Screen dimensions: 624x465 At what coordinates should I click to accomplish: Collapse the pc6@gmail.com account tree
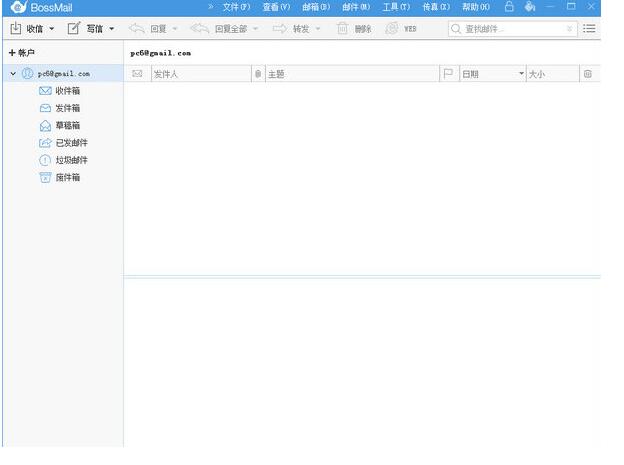pyautogui.click(x=12, y=74)
